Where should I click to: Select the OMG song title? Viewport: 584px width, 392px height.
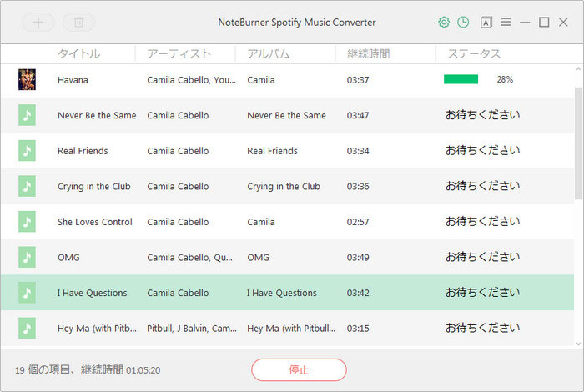tap(68, 258)
